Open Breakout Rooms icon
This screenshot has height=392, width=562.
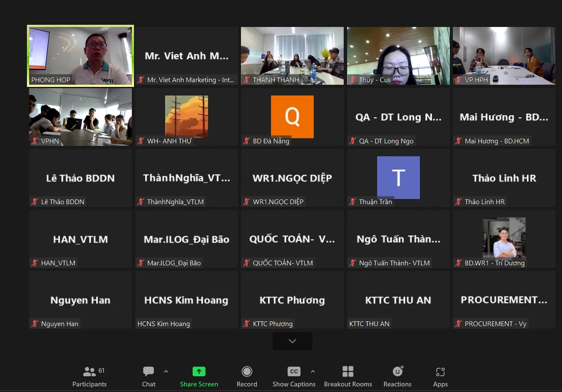348,371
